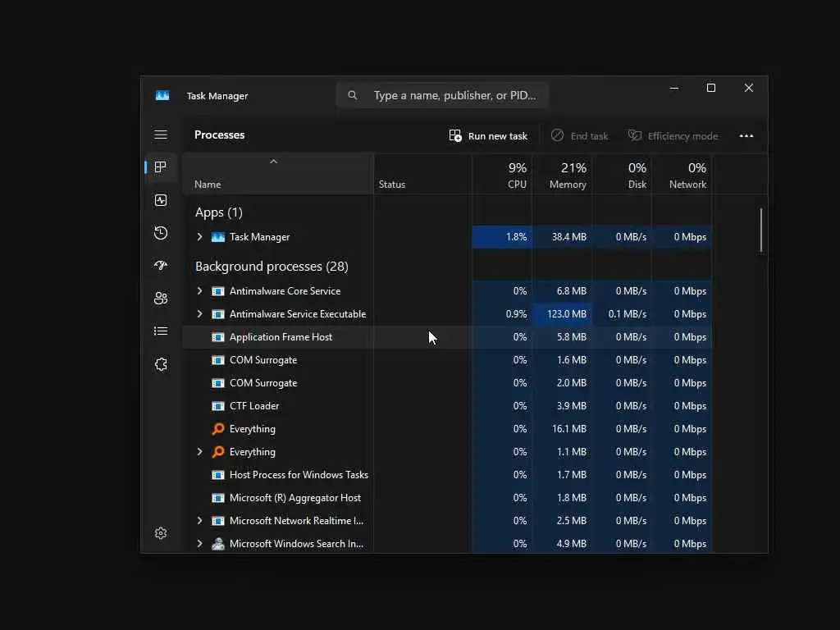Select the Application Frame Host name
Viewport: 840px width, 630px height.
(281, 337)
